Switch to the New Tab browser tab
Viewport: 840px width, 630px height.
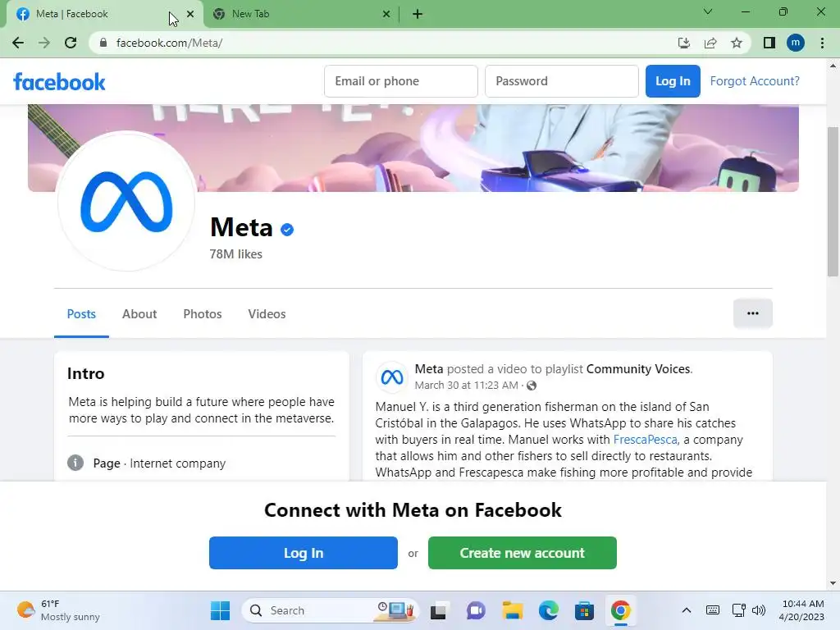click(x=302, y=14)
